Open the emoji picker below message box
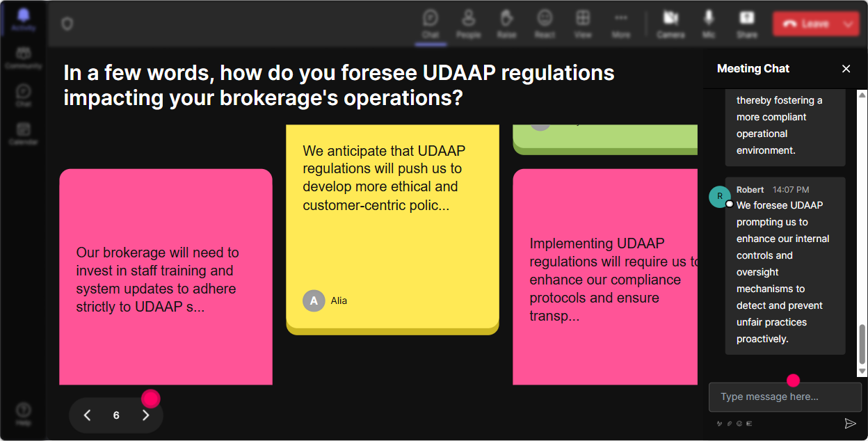 [739, 423]
